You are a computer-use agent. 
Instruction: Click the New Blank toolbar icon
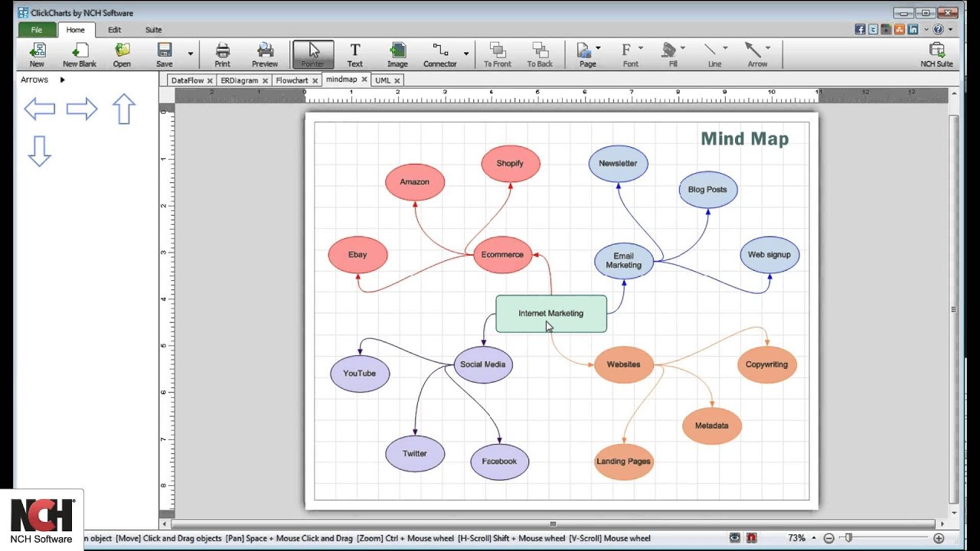(x=80, y=54)
